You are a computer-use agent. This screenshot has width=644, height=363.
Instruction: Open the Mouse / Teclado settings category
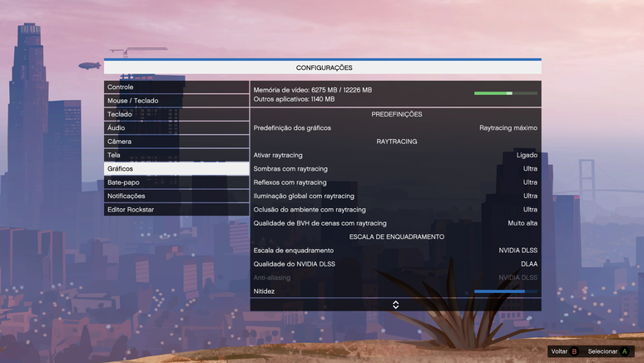(x=176, y=101)
